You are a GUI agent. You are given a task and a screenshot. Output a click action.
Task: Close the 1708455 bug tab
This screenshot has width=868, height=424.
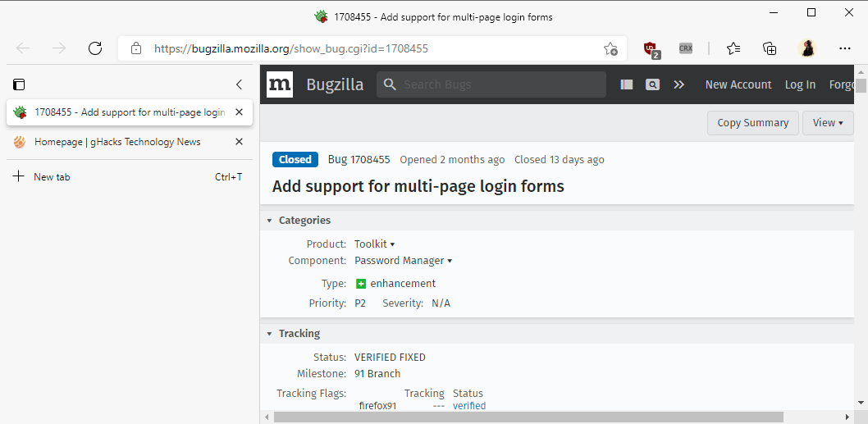239,112
